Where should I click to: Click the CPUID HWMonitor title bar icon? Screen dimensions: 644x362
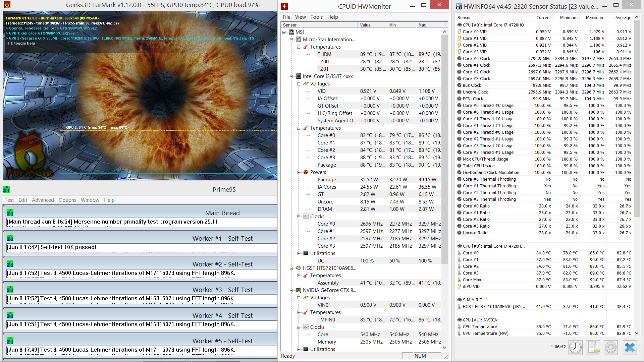284,6
